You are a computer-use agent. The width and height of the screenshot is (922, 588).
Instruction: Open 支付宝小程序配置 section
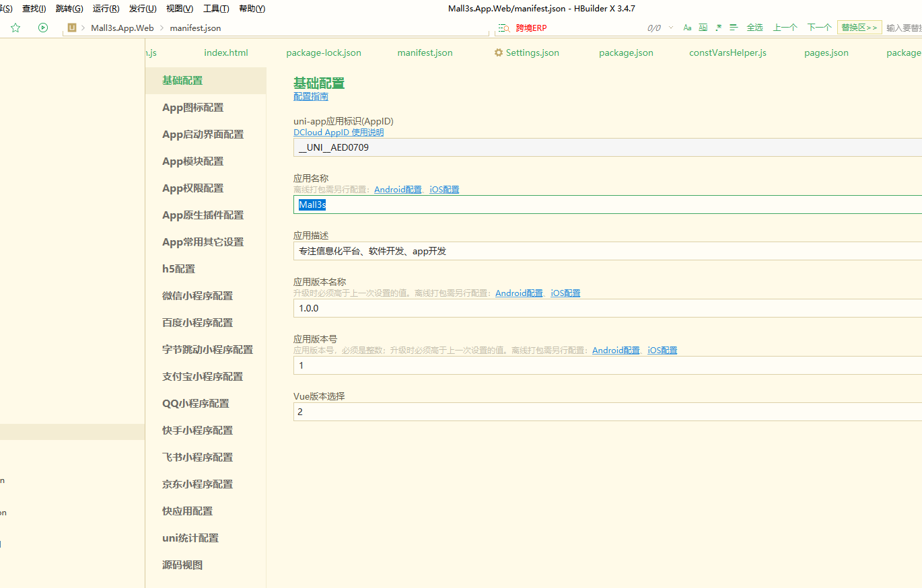pyautogui.click(x=206, y=376)
